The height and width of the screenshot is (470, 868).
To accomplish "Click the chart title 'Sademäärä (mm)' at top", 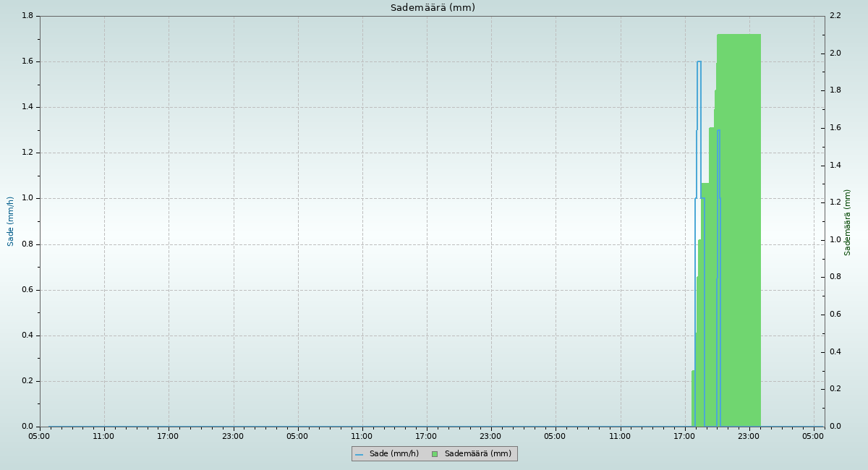I will 433,8.
